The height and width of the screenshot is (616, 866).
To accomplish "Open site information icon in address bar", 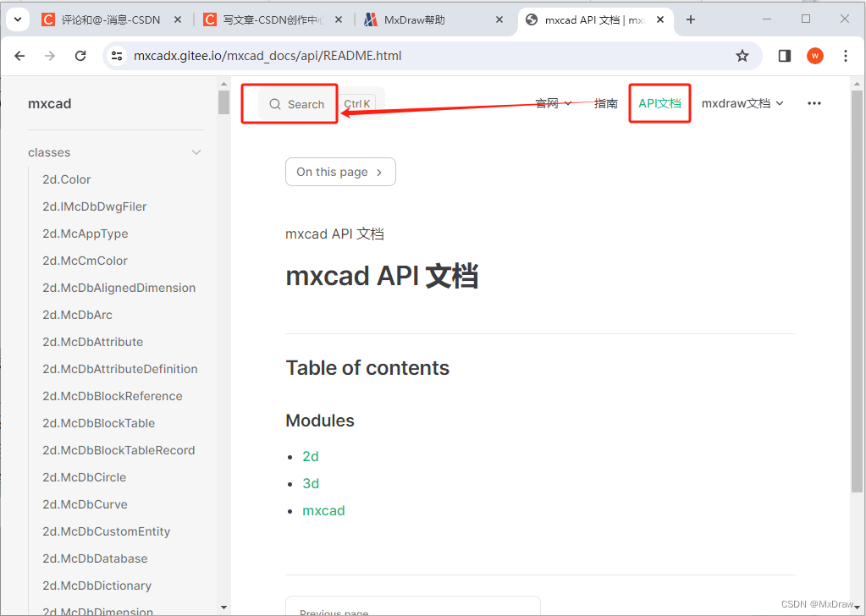I will click(x=117, y=56).
